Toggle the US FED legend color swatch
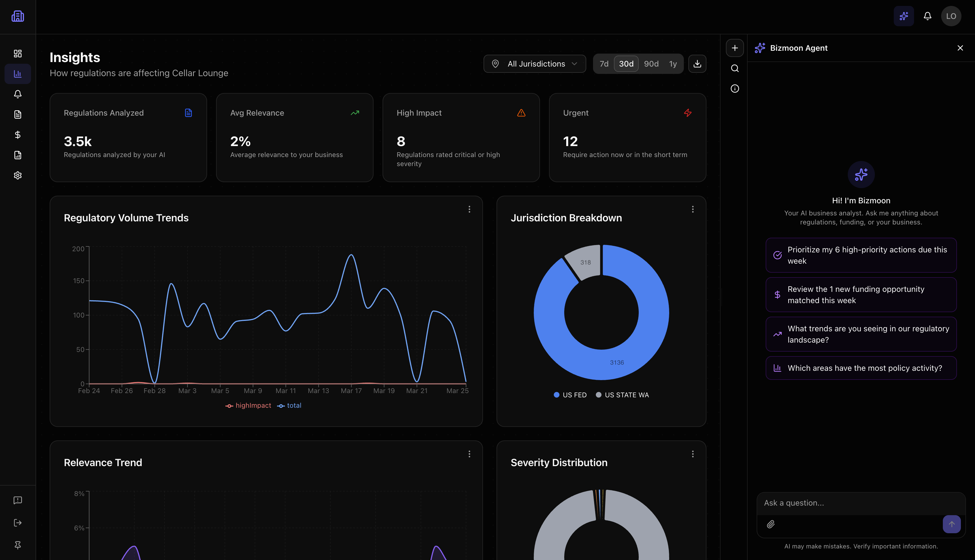Image resolution: width=975 pixels, height=560 pixels. (x=556, y=395)
